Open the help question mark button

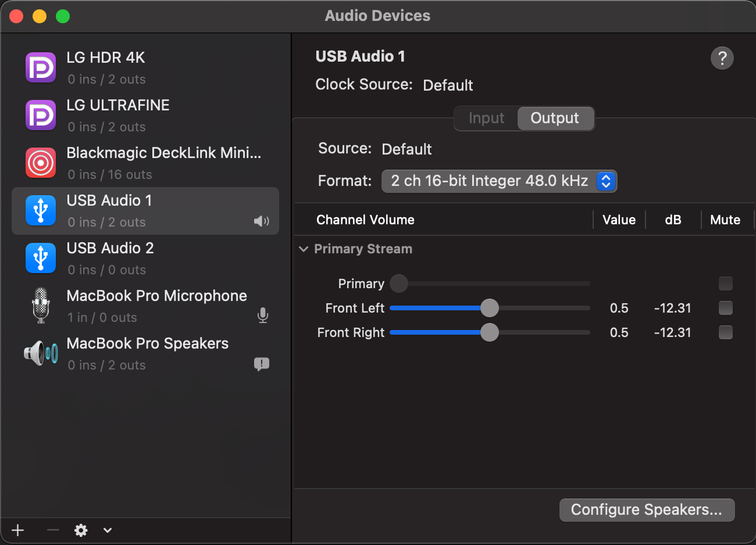pyautogui.click(x=722, y=58)
